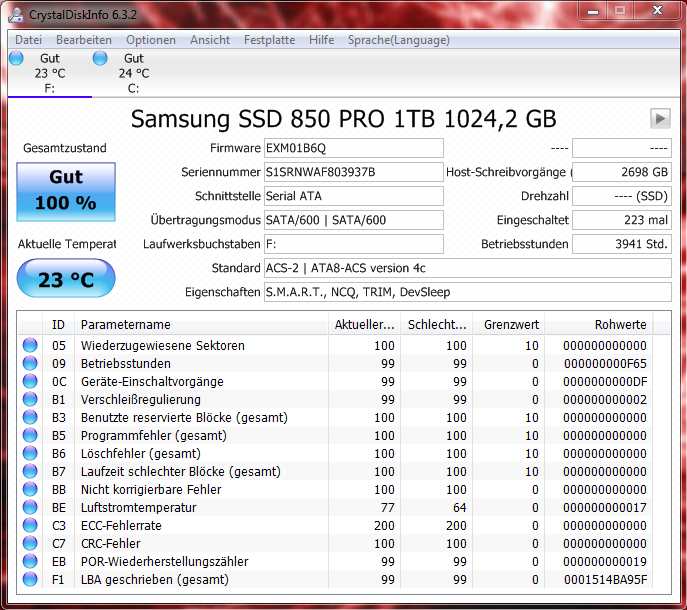687x610 pixels.
Task: Click the Eigenschaften field with S.M.A.R.T., NCQ
Action: (467, 292)
